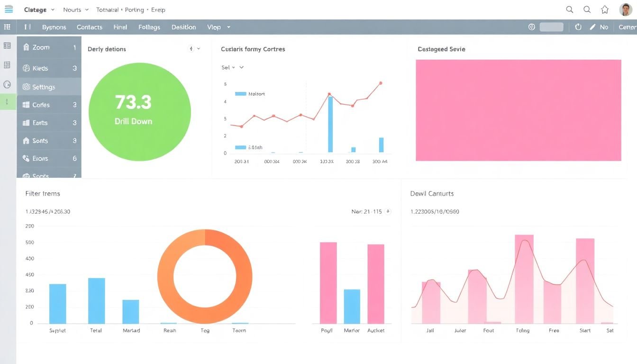
Task: Click the Poyll bar label
Action: 327,330
